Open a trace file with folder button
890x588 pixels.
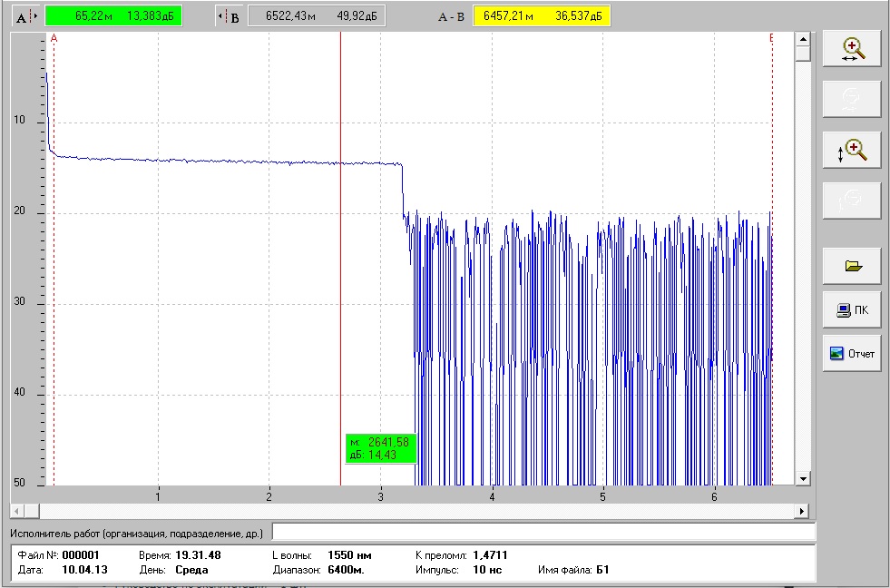(852, 266)
